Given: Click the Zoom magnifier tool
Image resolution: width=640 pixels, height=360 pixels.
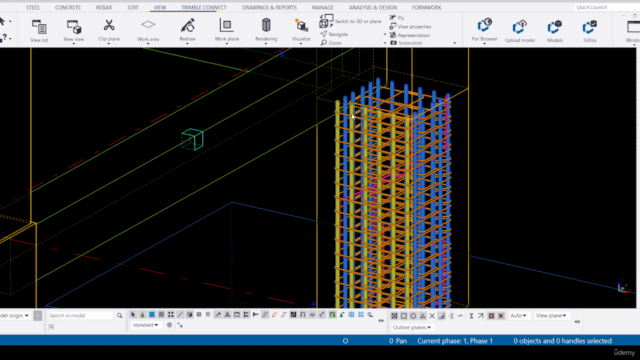Looking at the screenshot, I should tap(331, 42).
